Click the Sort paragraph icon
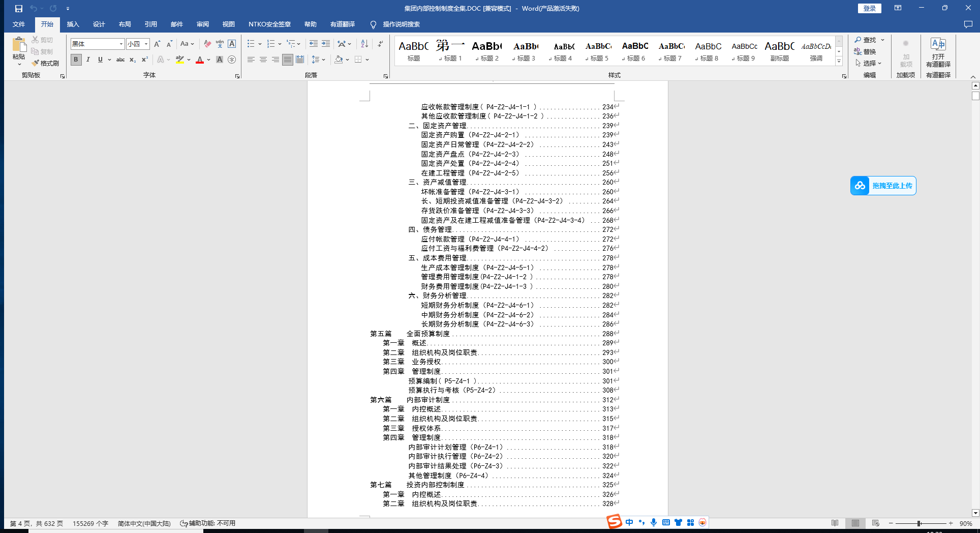Screen dimensions: 980x533 point(364,44)
